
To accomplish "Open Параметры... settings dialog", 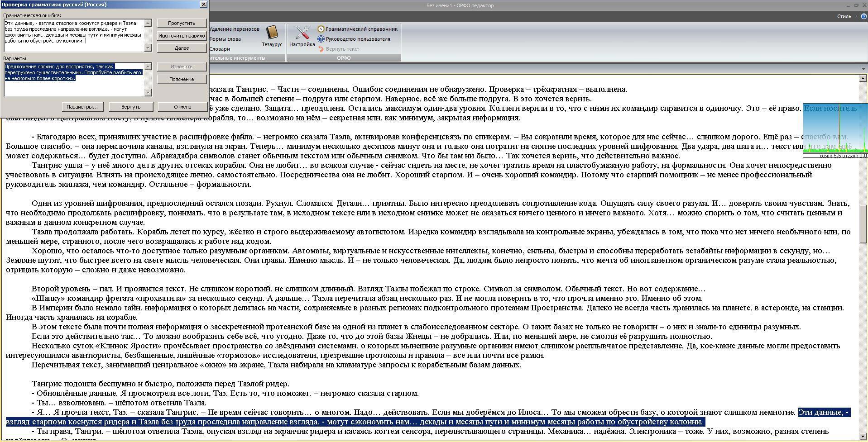I will (x=82, y=107).
